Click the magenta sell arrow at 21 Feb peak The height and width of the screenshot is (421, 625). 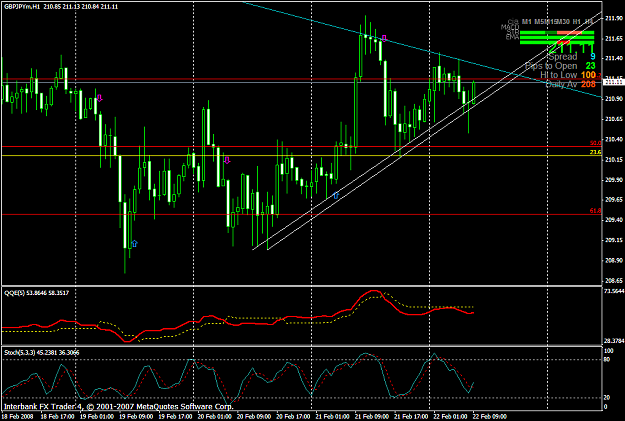pos(384,38)
